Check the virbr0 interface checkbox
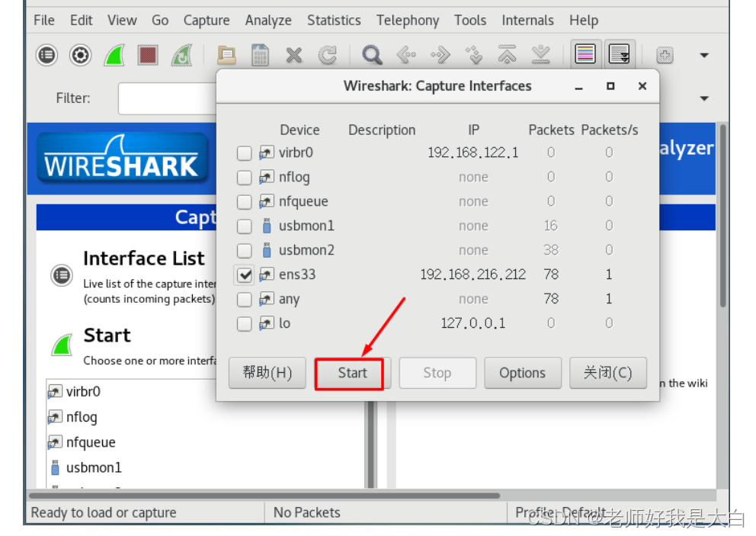Viewport: 756px width, 536px height. 244,153
